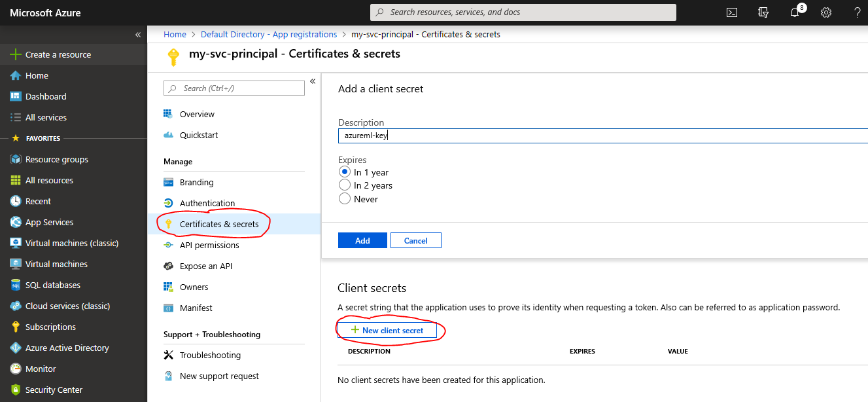This screenshot has height=402, width=868.
Task: Click the SQL databases icon in the sidebar
Action: [16, 285]
